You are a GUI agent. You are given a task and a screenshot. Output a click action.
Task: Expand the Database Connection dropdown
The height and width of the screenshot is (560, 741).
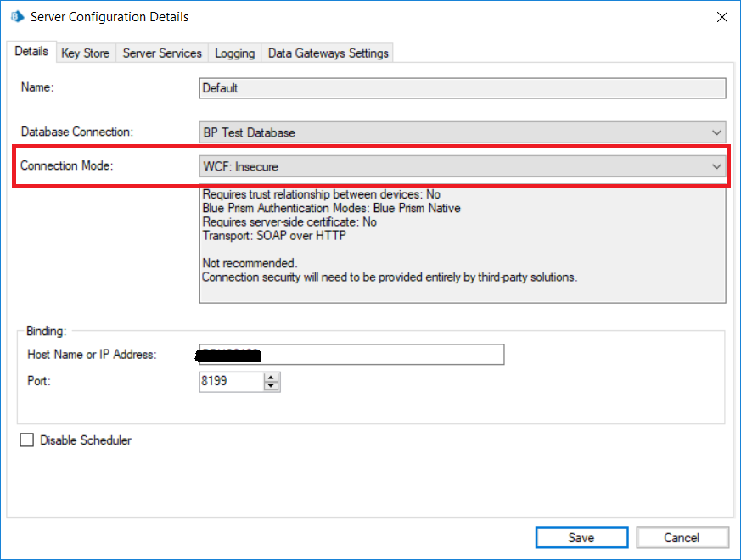(x=717, y=132)
